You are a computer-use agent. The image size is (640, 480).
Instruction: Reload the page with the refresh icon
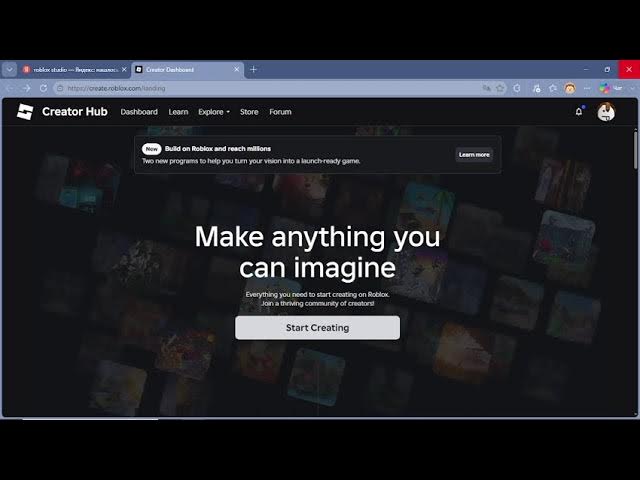pos(44,88)
